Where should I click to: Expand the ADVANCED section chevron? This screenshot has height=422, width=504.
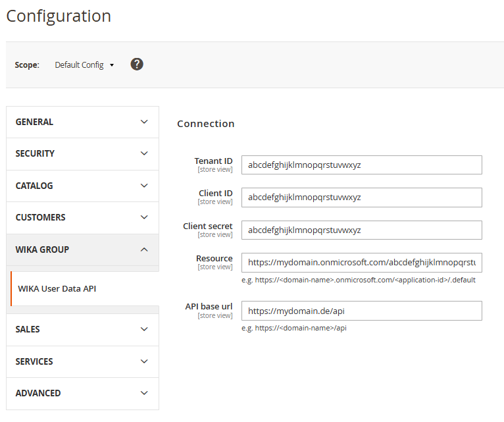click(x=145, y=393)
